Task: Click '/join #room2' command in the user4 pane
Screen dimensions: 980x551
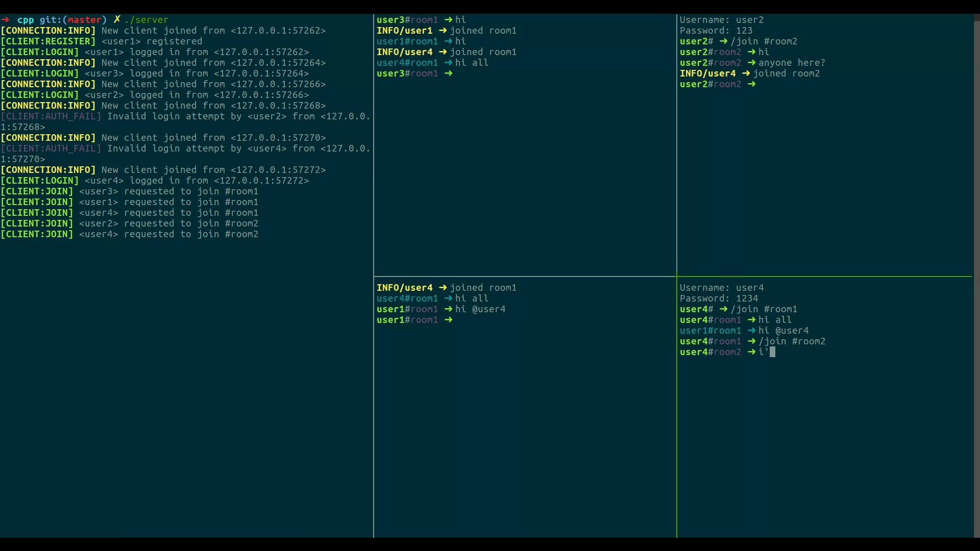Action: [792, 341]
